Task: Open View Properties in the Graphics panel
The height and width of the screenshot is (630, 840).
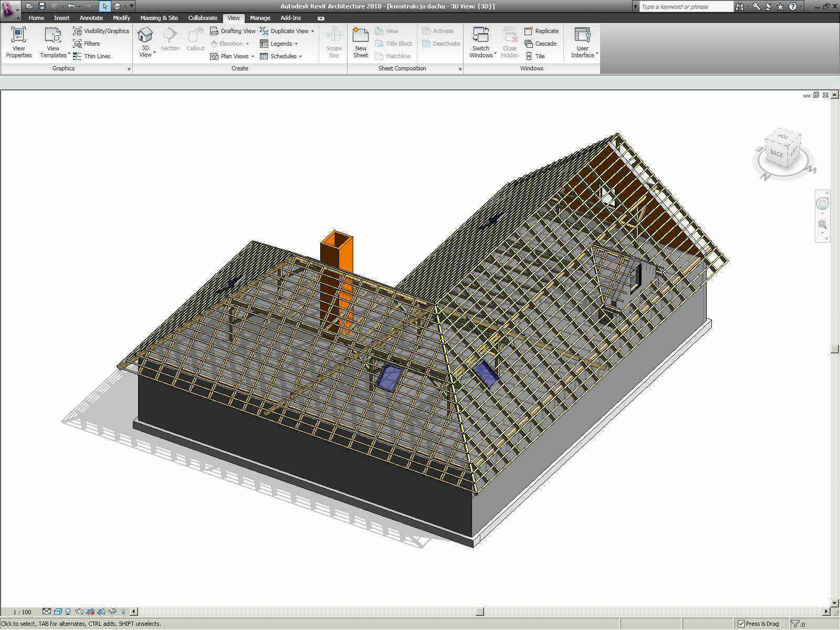Action: coord(18,42)
